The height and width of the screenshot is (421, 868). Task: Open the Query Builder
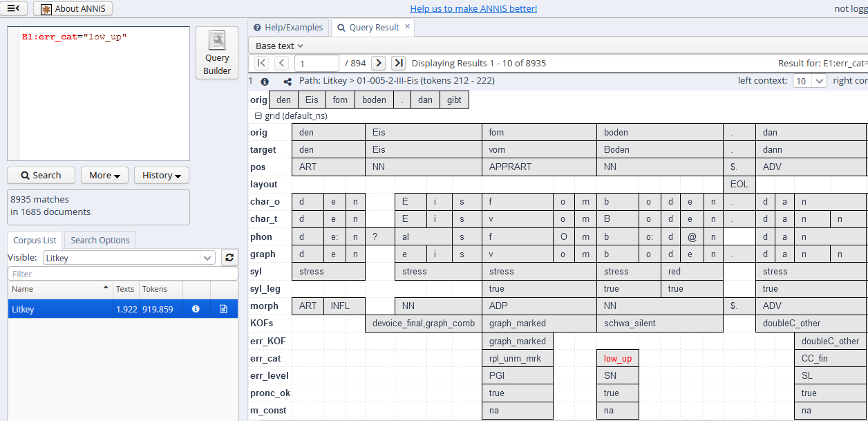pyautogui.click(x=217, y=53)
